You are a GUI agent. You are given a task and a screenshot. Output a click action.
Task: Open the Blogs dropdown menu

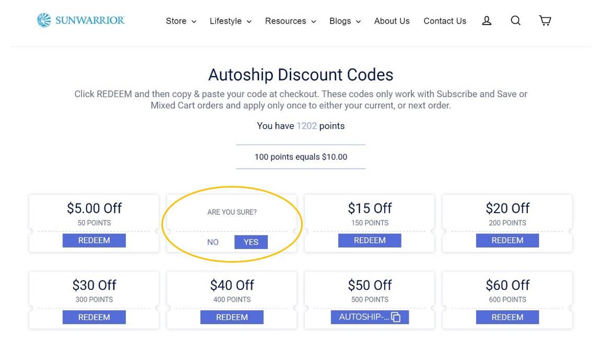pos(345,21)
